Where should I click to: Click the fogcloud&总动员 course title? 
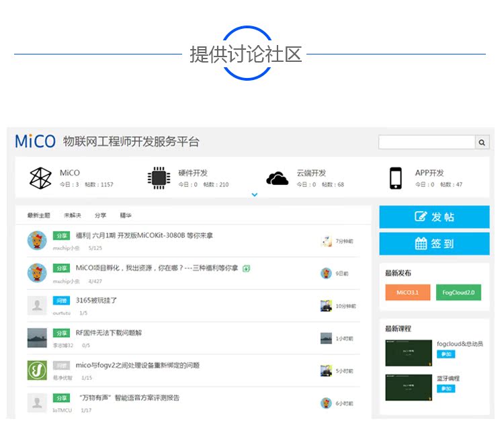[x=460, y=344]
